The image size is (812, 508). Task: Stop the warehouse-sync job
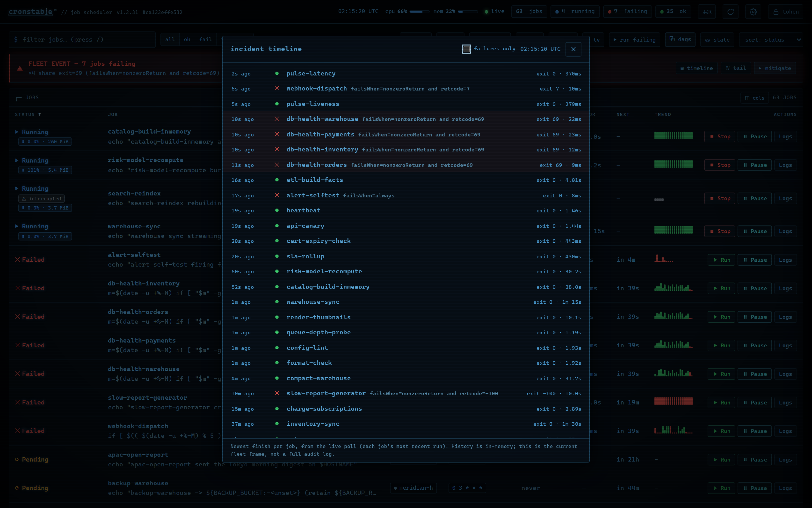click(x=719, y=232)
